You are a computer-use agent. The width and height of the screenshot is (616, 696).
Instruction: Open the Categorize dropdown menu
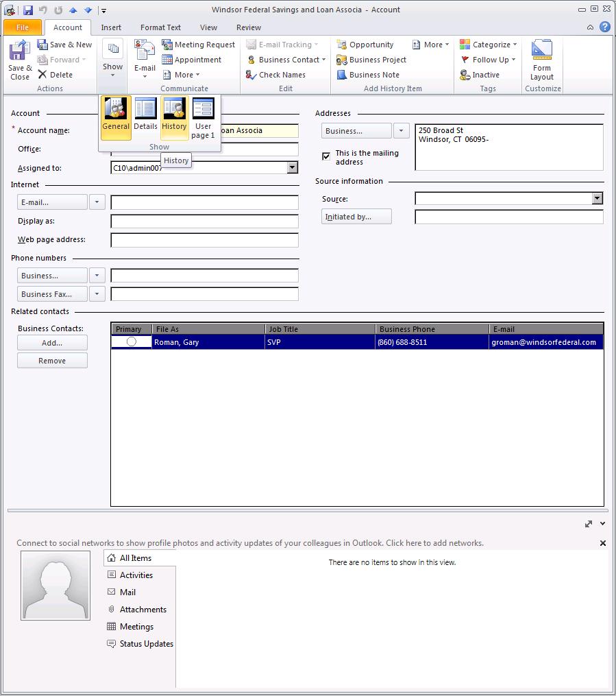click(x=491, y=45)
